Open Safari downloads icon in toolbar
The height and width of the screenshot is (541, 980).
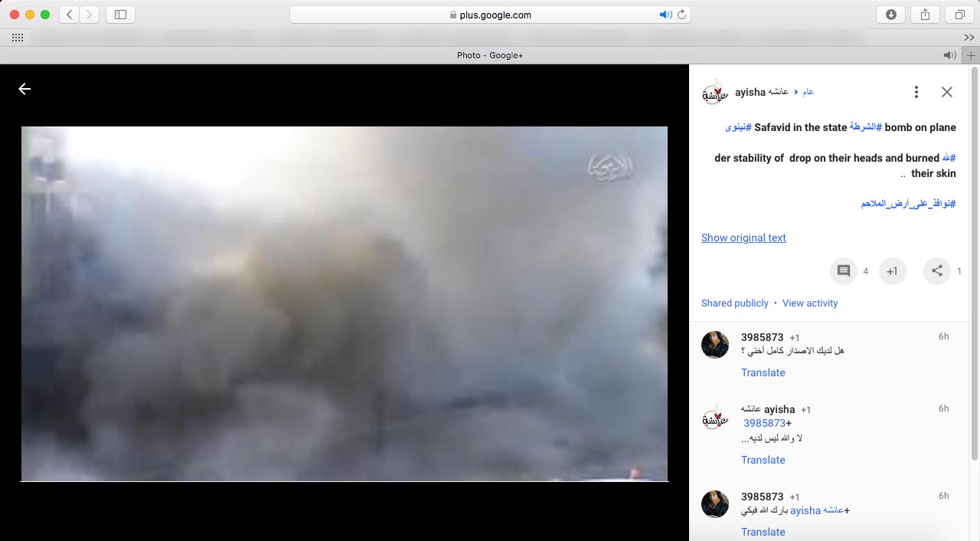890,15
